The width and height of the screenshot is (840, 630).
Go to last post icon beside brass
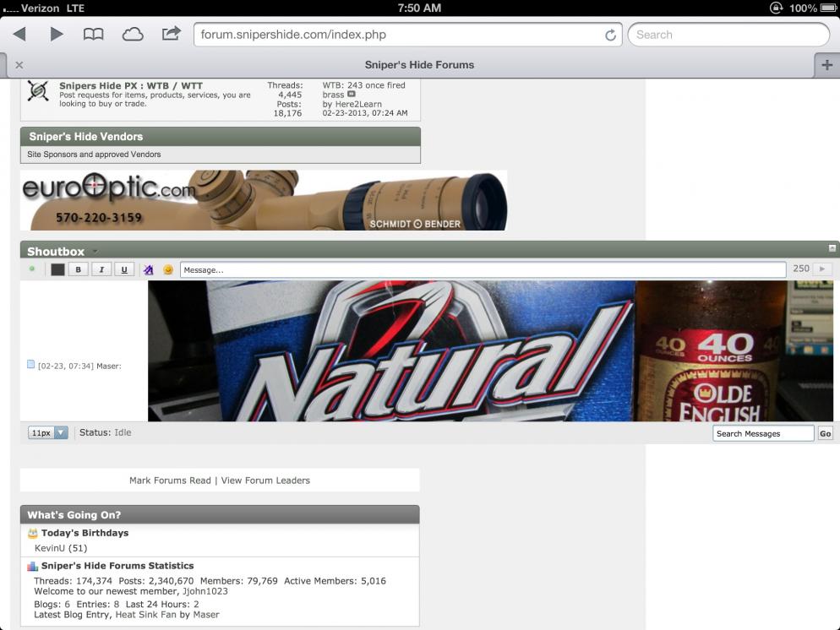tap(352, 95)
